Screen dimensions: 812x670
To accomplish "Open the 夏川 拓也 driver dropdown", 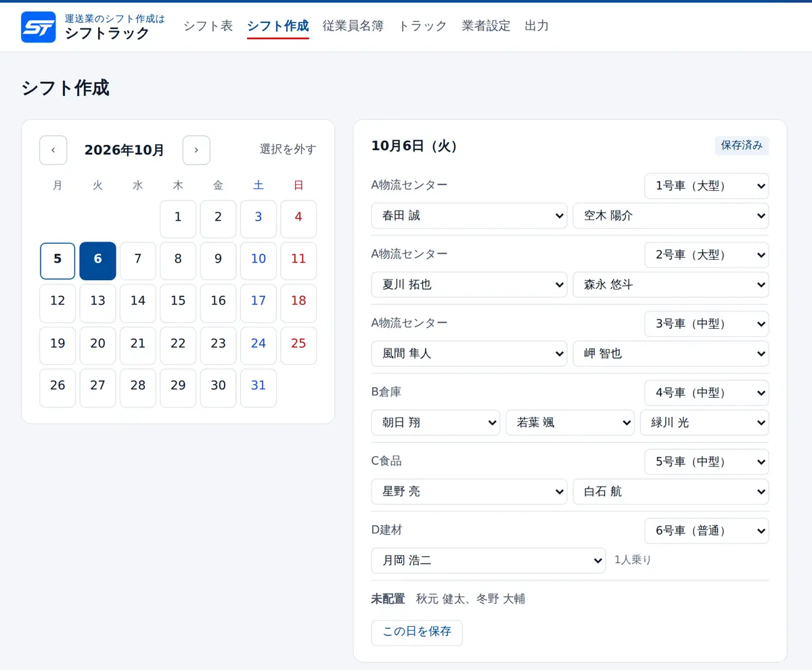I will (470, 285).
